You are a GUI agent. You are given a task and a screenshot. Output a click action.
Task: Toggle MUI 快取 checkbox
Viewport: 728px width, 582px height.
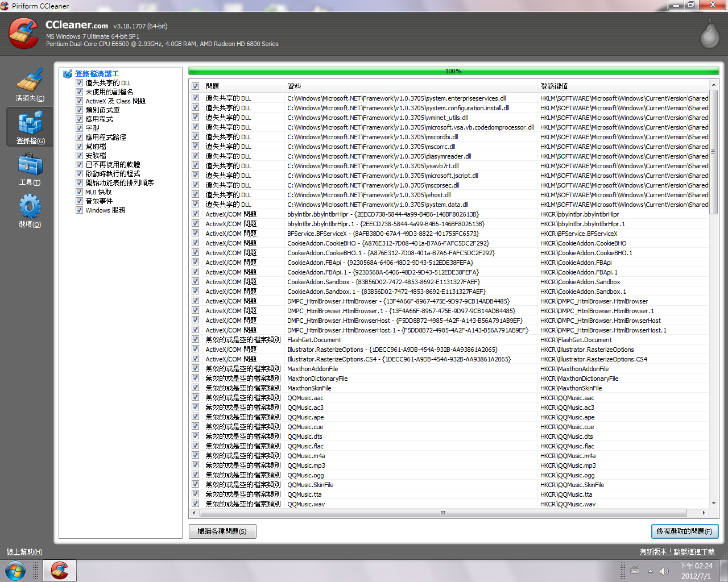80,192
